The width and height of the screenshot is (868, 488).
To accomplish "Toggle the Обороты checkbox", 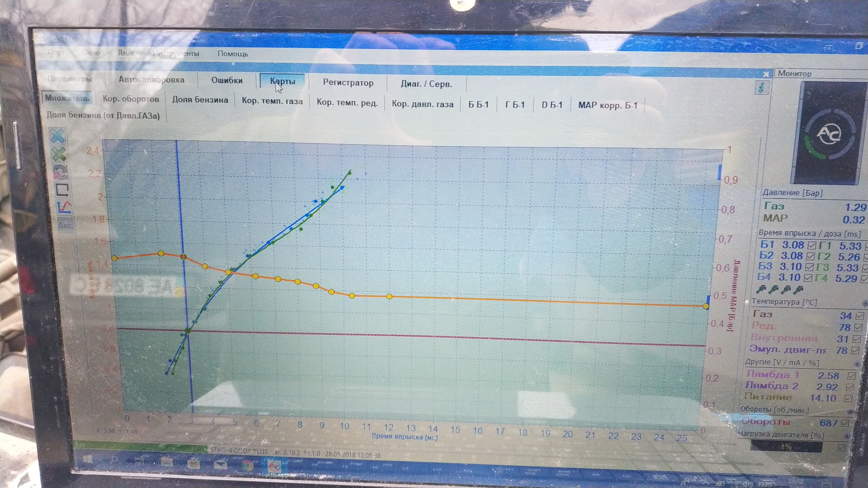I will click(x=845, y=423).
